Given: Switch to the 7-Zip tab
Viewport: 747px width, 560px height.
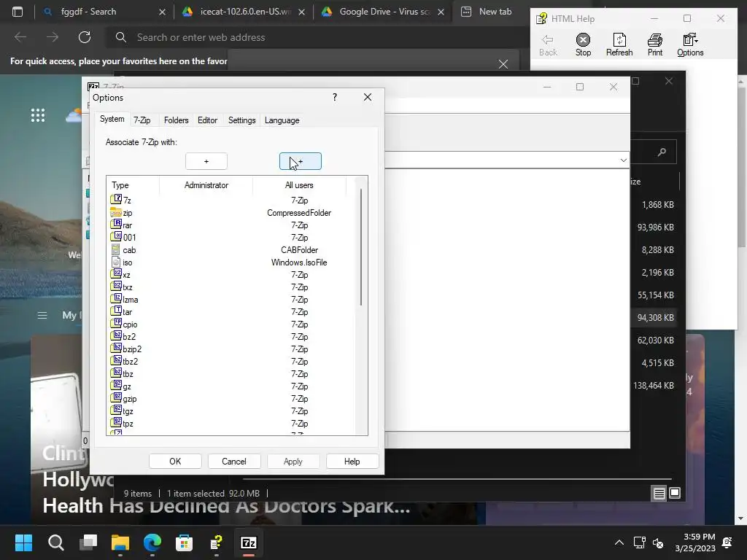Looking at the screenshot, I should coord(142,120).
